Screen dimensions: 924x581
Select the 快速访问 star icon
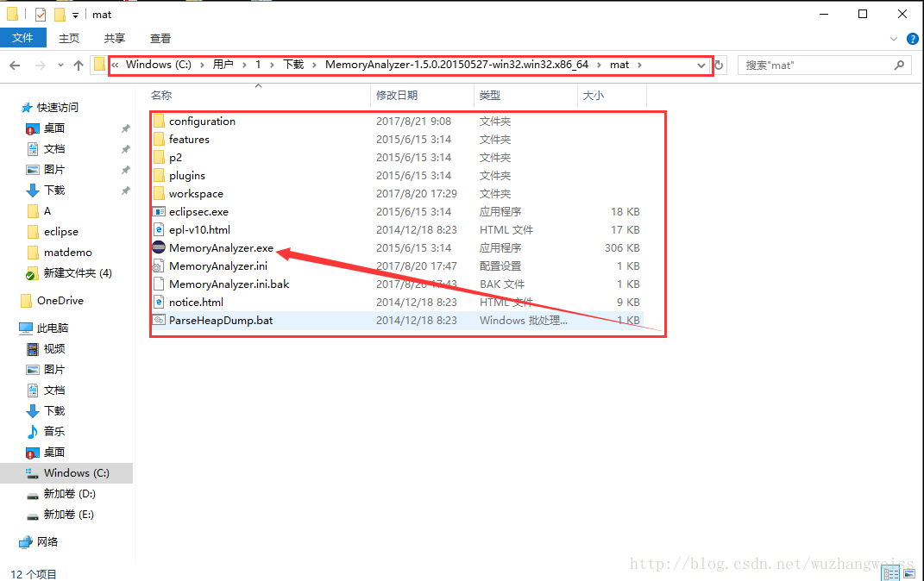click(x=27, y=108)
